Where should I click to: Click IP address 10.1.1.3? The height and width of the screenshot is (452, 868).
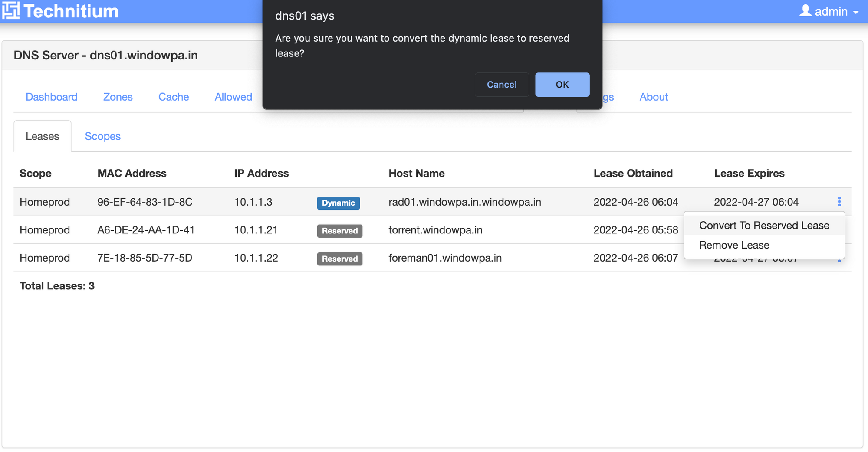click(253, 202)
